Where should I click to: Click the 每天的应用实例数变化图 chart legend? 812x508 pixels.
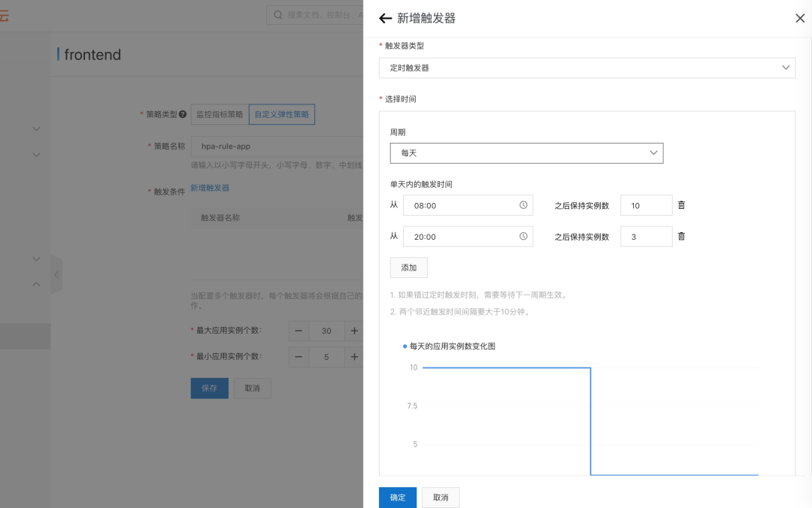pyautogui.click(x=449, y=346)
